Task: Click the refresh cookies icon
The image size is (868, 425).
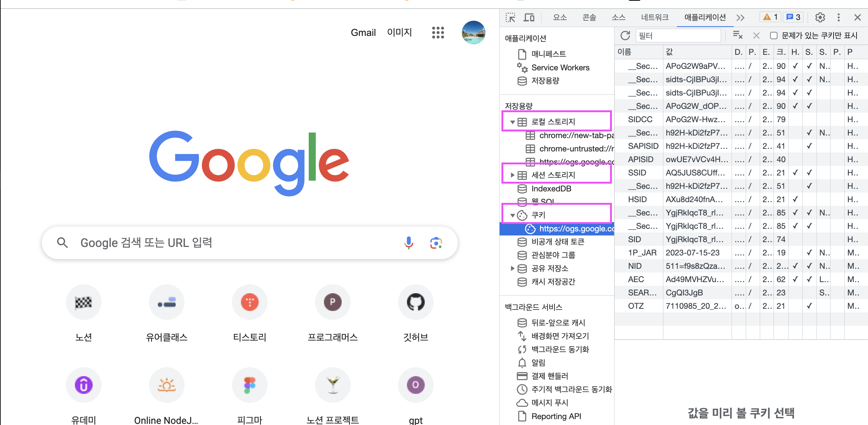Action: 625,36
